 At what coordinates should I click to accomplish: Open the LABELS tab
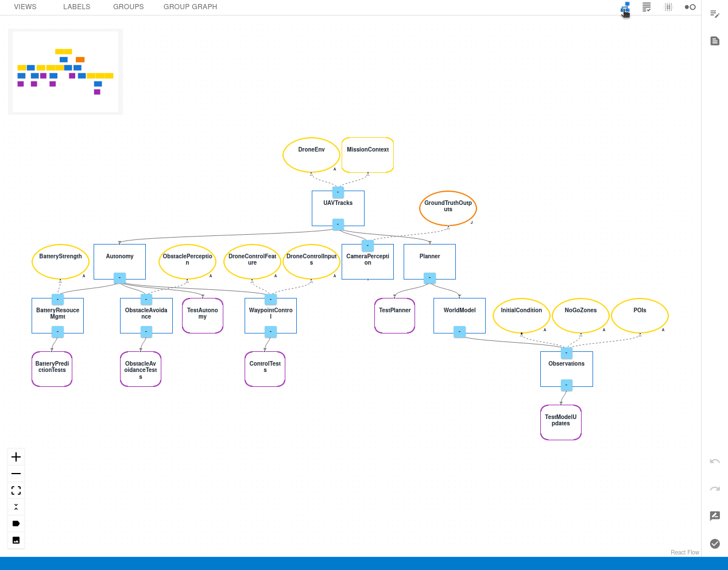pyautogui.click(x=76, y=7)
